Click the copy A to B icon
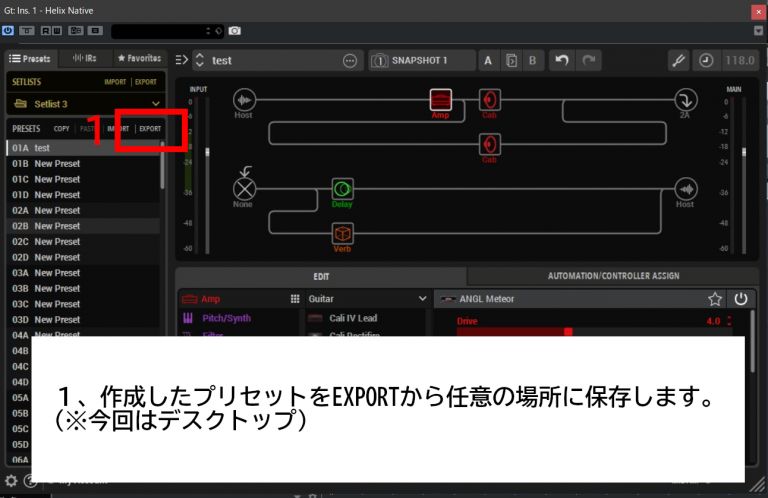The width and height of the screenshot is (768, 498). point(511,61)
